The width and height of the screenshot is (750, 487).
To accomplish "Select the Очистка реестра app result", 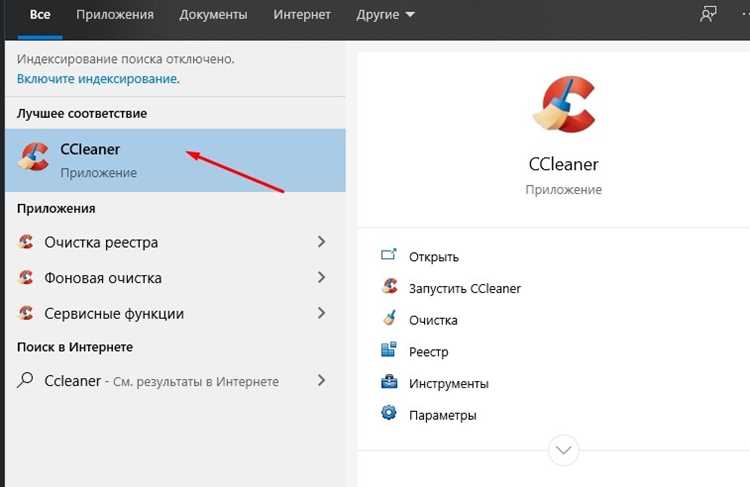I will 175,242.
